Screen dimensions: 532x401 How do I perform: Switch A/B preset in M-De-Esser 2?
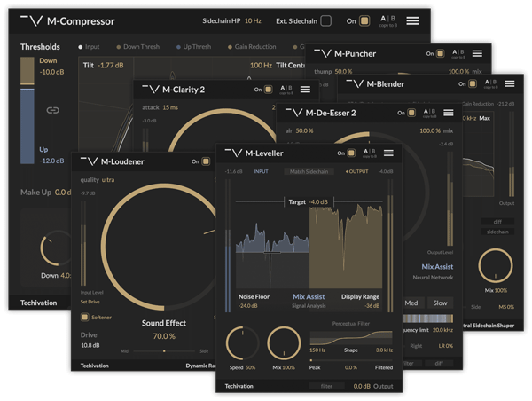click(x=429, y=113)
